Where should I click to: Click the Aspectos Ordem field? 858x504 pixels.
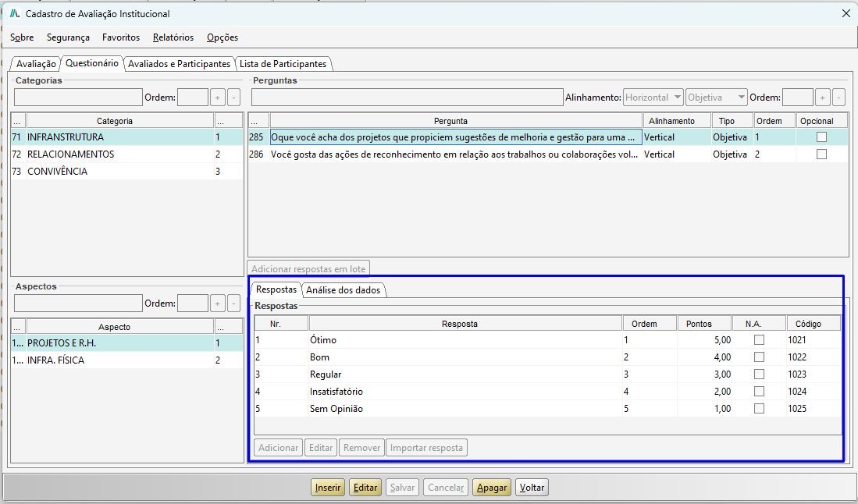point(193,303)
